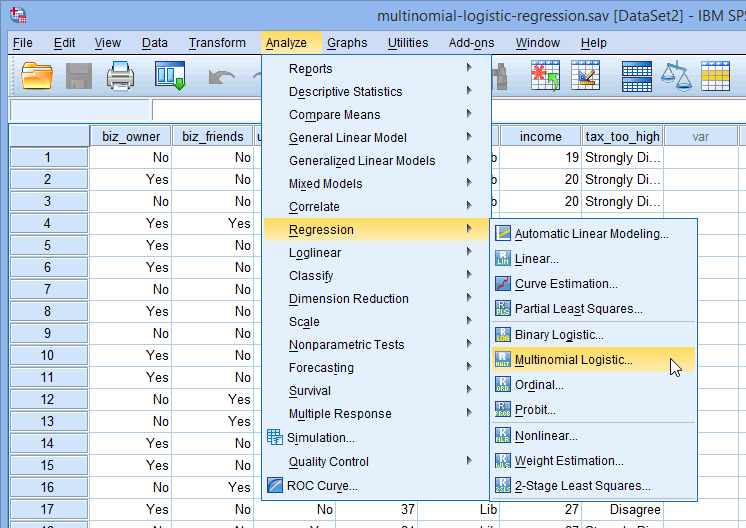Click ROC Curve menu entry

pyautogui.click(x=322, y=486)
